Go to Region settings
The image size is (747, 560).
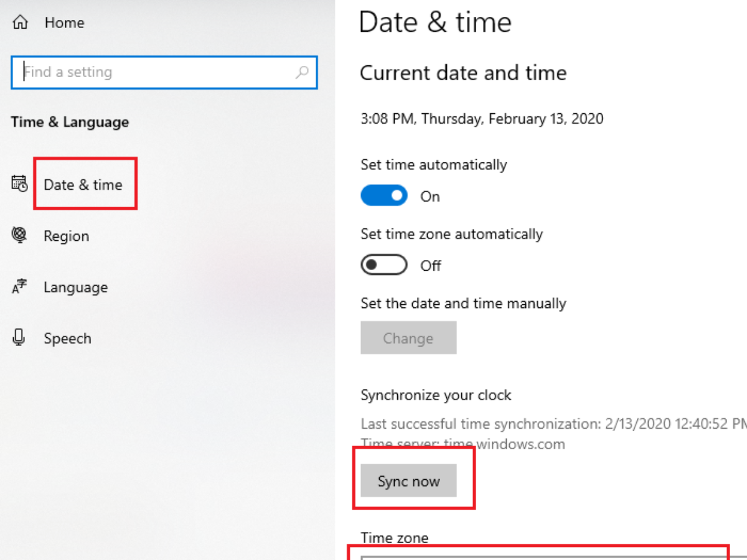pos(66,236)
